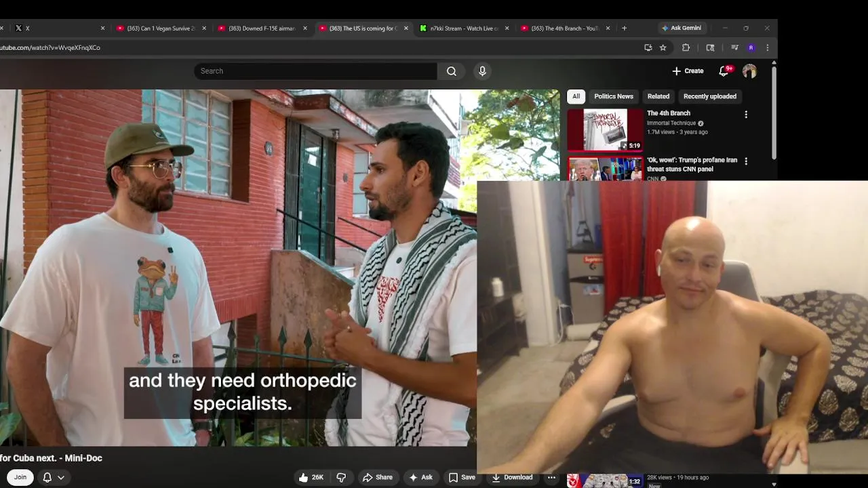Open more actions for Trump's profane Iran video
This screenshot has width=868, height=488.
coord(746,161)
